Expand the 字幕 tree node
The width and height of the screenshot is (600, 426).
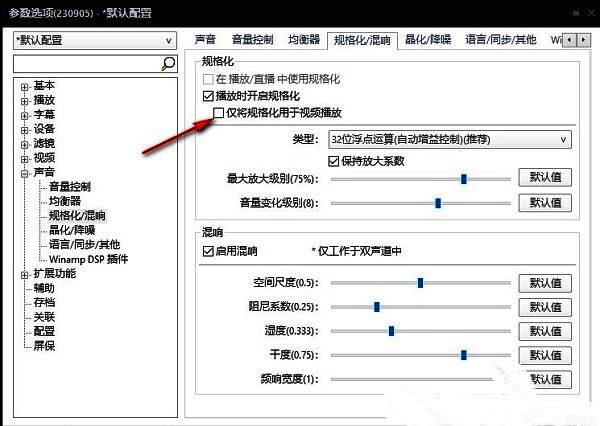click(24, 116)
